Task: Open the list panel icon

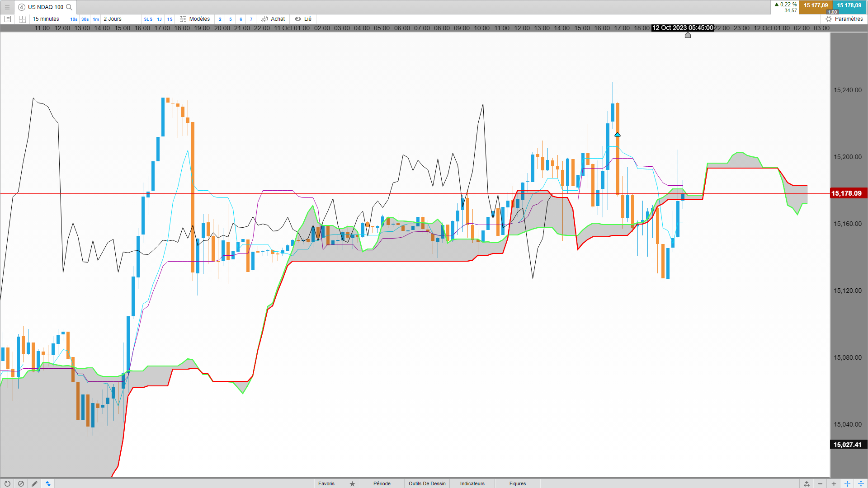Action: [x=8, y=19]
